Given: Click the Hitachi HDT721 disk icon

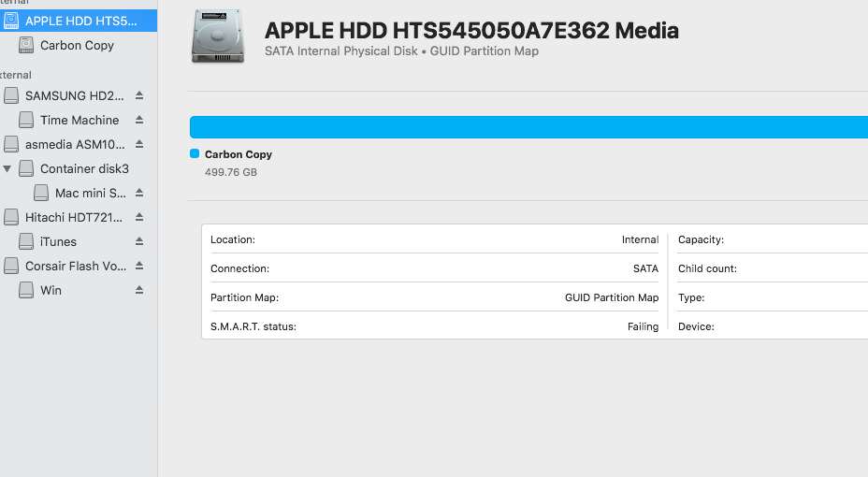Looking at the screenshot, I should point(11,218).
